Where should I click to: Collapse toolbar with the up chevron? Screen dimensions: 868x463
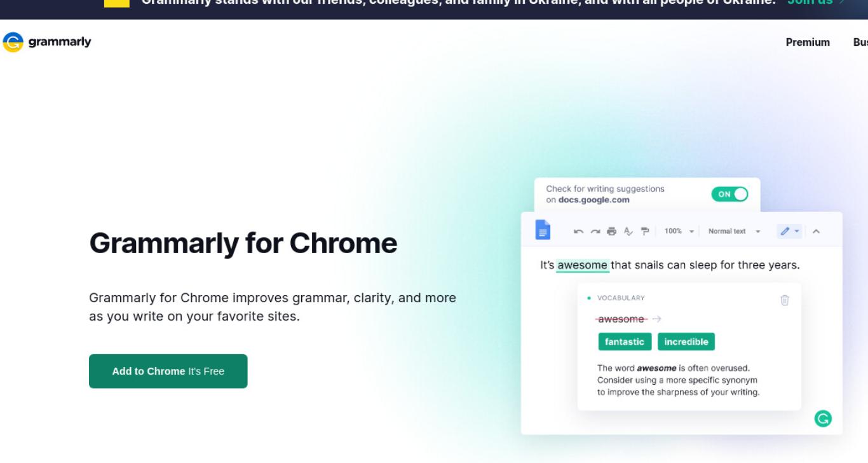(817, 231)
